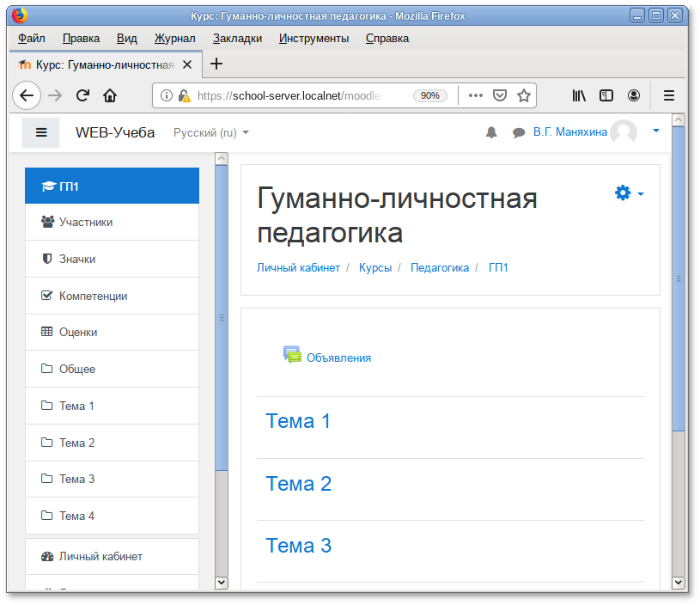
Task: Expand the user menu arrow
Action: point(656,131)
